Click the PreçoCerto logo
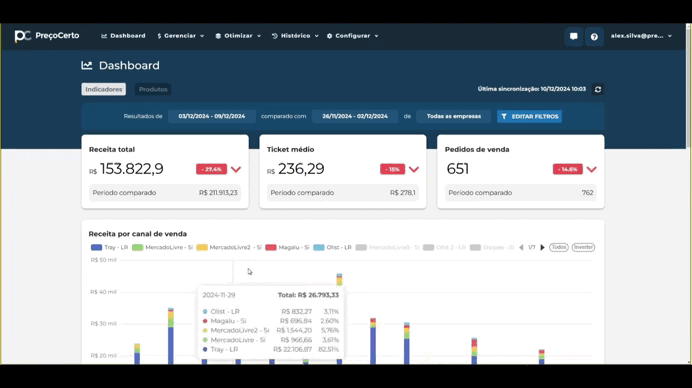 (x=47, y=36)
